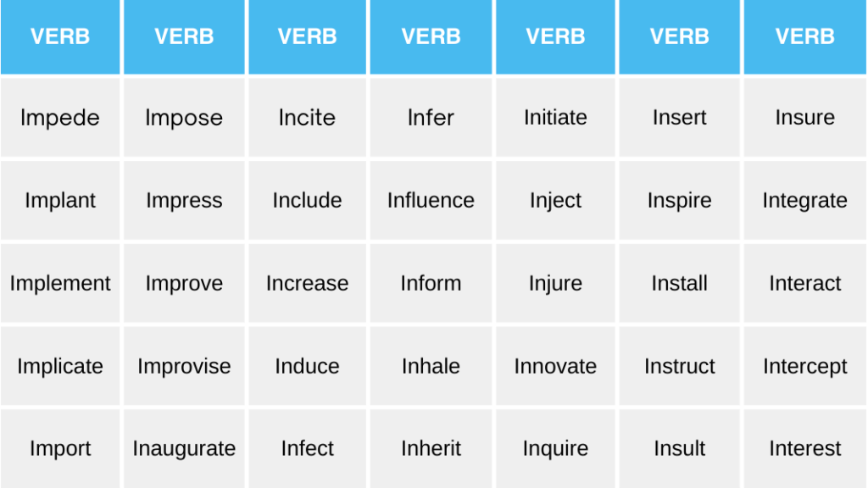Click the Inherit table cell
868x488 pixels.
[x=431, y=449]
